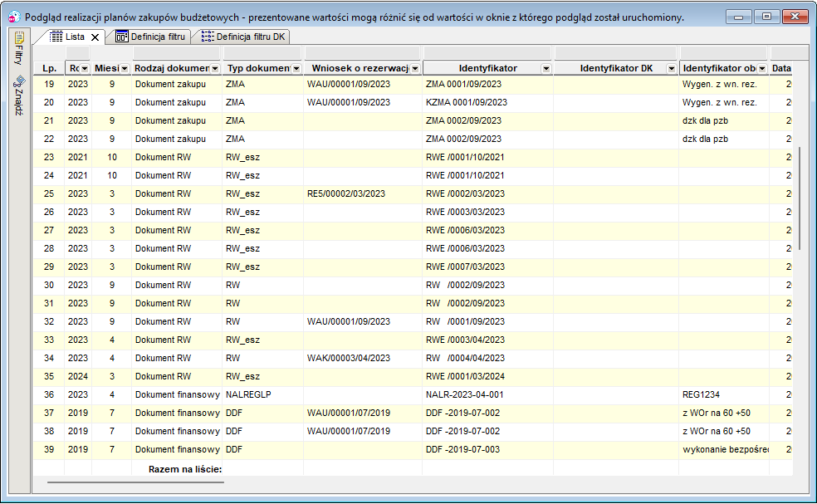Open Rodzaj dokumentu column filter arrow

point(215,69)
